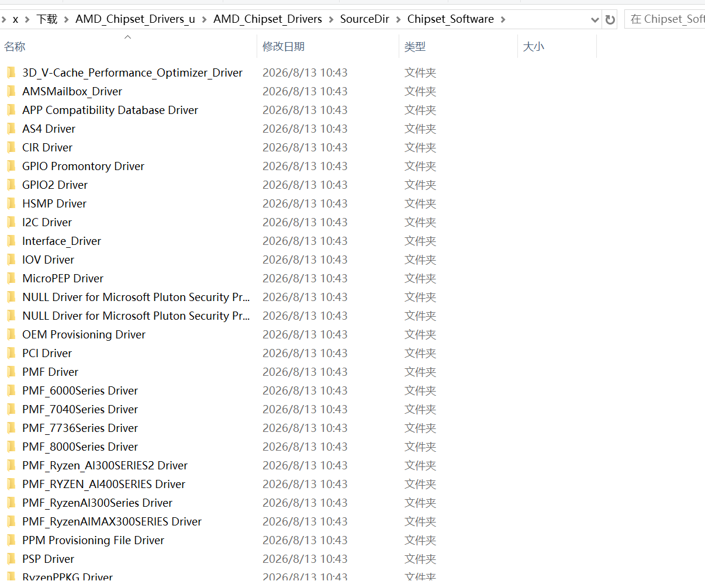The height and width of the screenshot is (588, 705).
Task: Select the AMSMailbox_Driver folder icon
Action: pyautogui.click(x=11, y=91)
